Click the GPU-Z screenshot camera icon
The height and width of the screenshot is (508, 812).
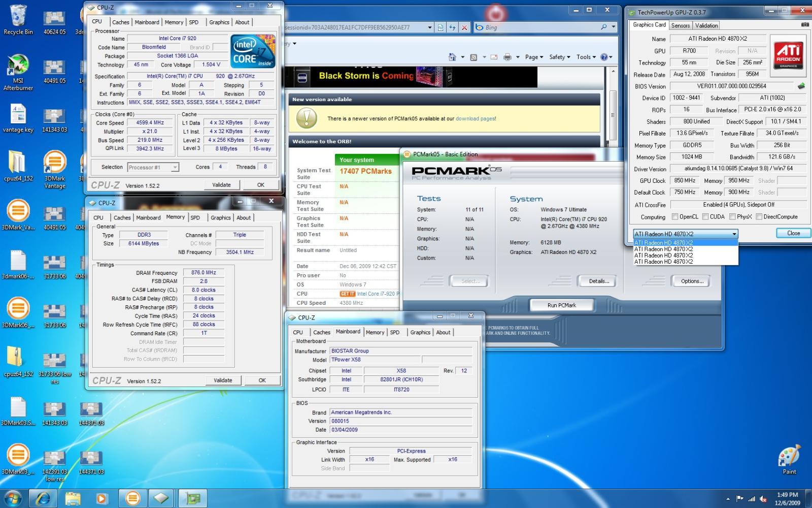click(x=805, y=24)
